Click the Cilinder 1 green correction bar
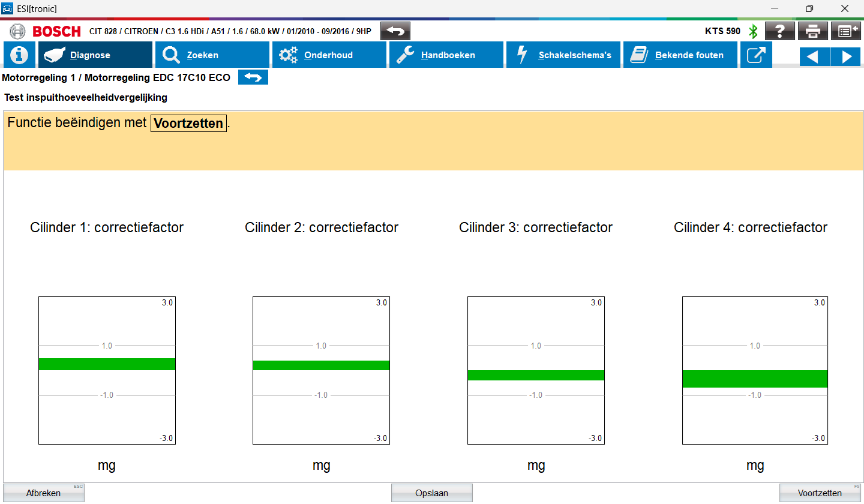This screenshot has width=864, height=504. (107, 364)
